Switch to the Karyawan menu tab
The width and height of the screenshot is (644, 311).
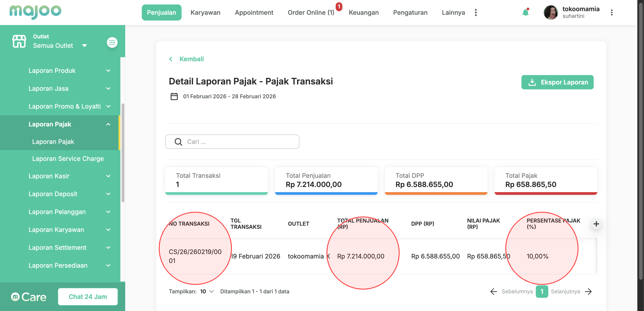tap(205, 13)
